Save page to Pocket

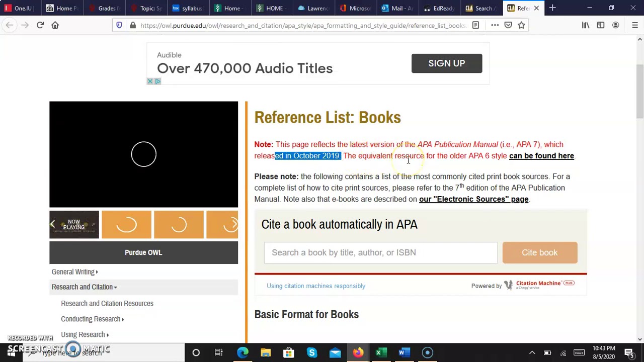click(508, 25)
